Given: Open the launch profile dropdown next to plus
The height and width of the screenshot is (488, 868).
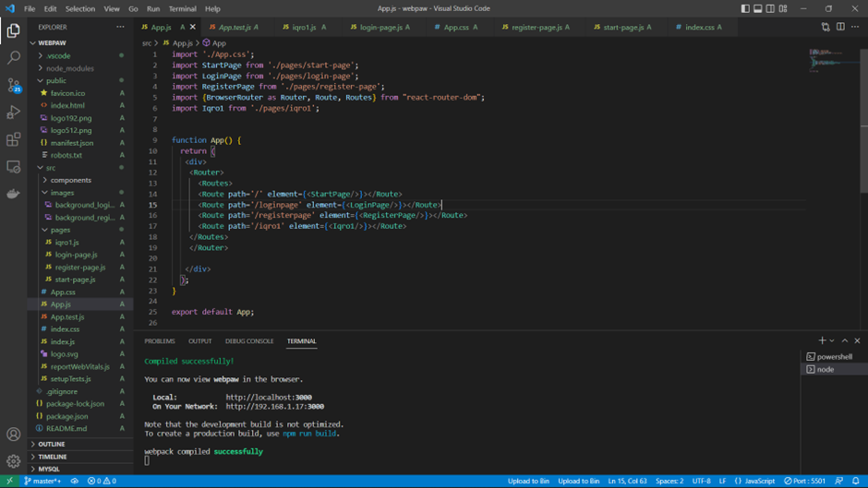Looking at the screenshot, I should tap(831, 340).
